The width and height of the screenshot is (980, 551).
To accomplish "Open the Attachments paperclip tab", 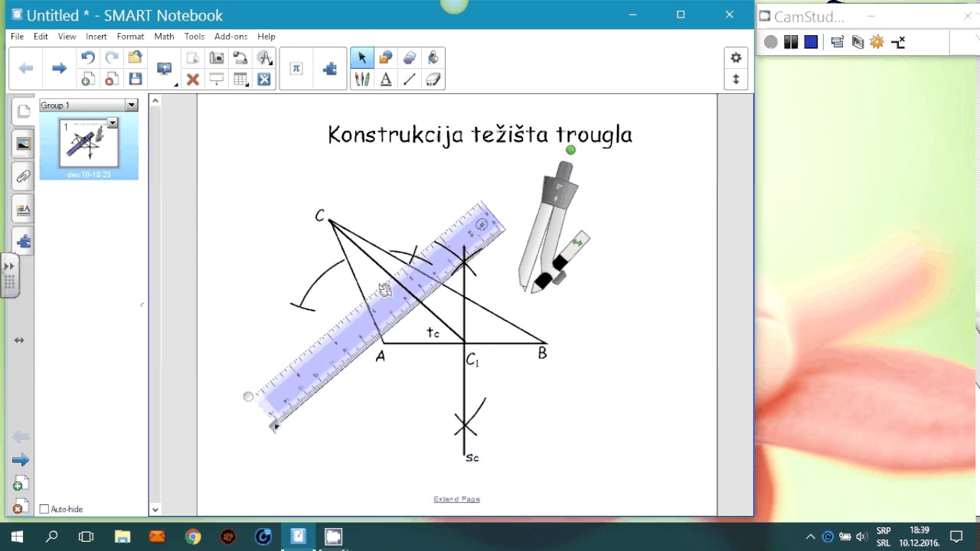I will tap(23, 177).
